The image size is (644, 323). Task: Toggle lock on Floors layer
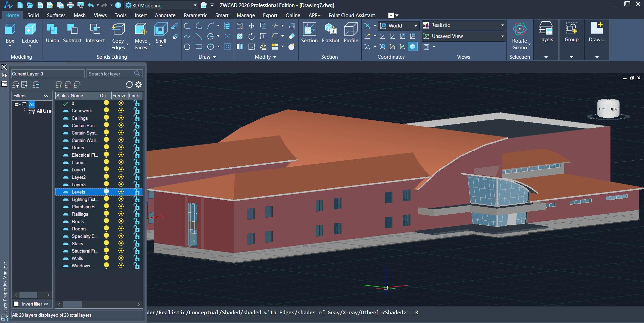(x=137, y=162)
